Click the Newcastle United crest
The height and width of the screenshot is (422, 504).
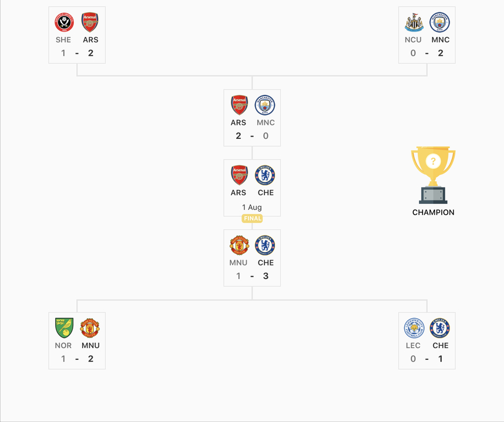tap(414, 22)
